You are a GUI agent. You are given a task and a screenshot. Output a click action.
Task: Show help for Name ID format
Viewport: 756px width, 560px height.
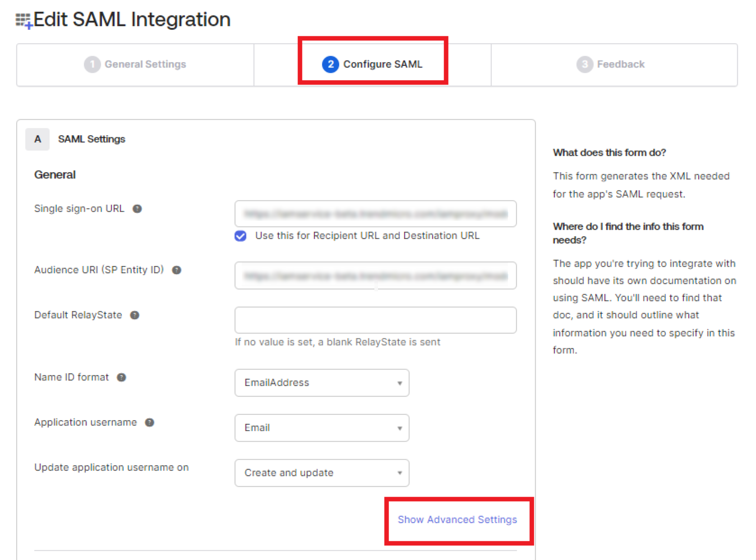[121, 377]
